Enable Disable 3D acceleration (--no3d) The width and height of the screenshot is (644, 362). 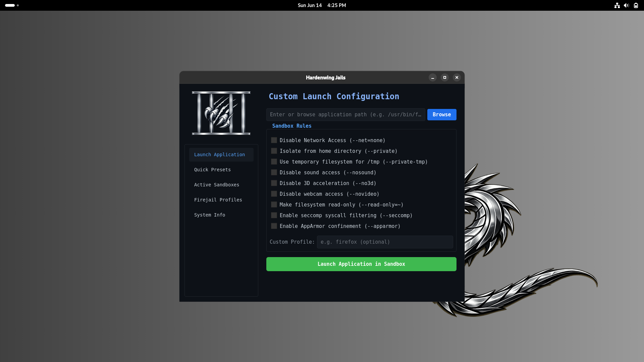274,183
